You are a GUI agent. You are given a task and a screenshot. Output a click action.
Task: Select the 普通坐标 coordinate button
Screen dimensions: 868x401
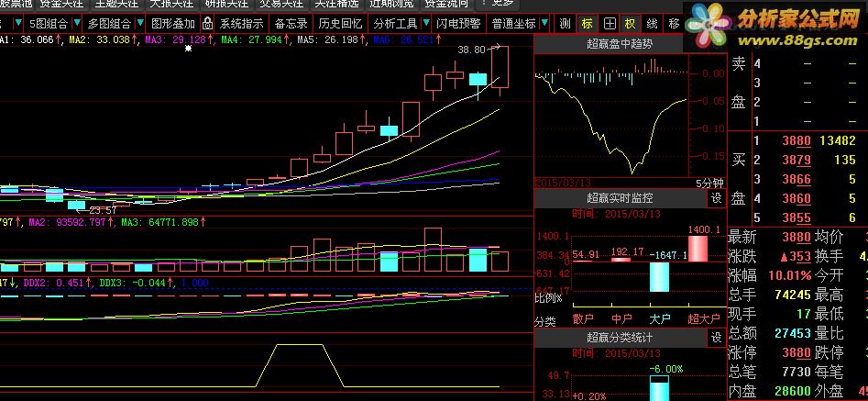coord(513,24)
